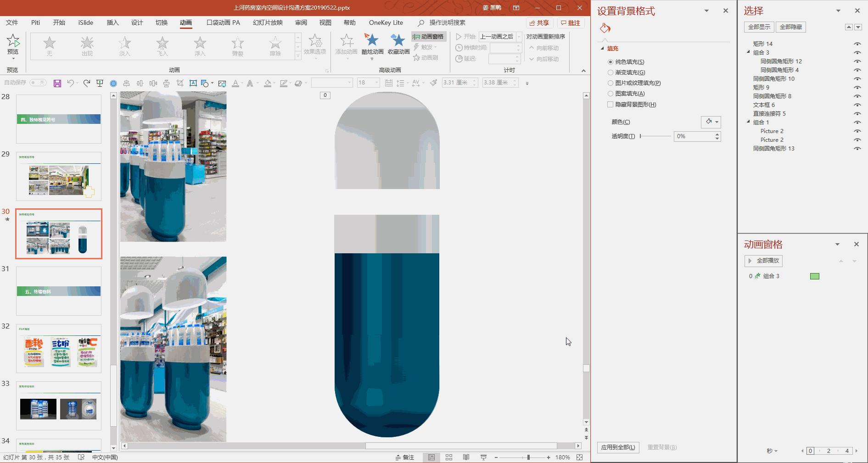The width and height of the screenshot is (868, 463).
Task: Open 设置背景格式 pane options dropdown
Action: click(706, 11)
